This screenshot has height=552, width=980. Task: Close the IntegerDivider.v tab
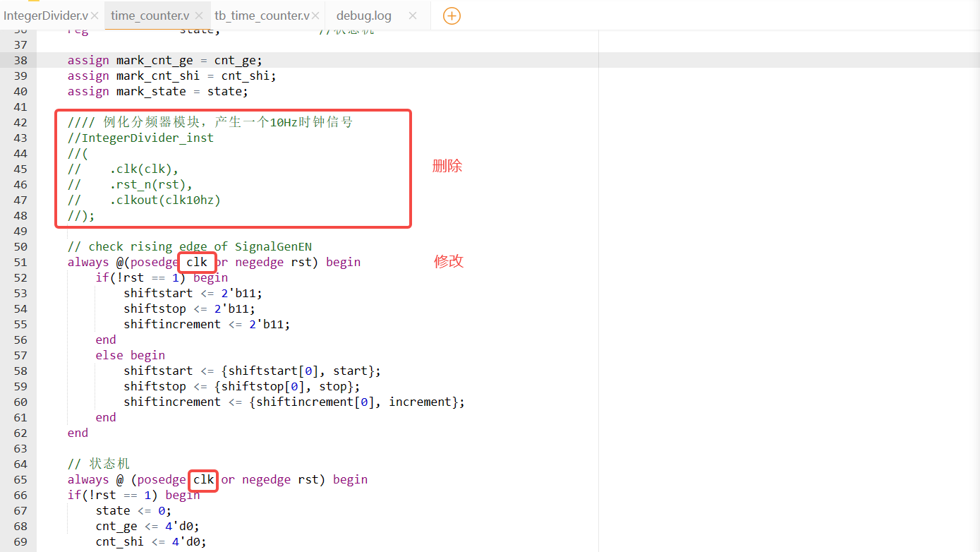tap(95, 16)
